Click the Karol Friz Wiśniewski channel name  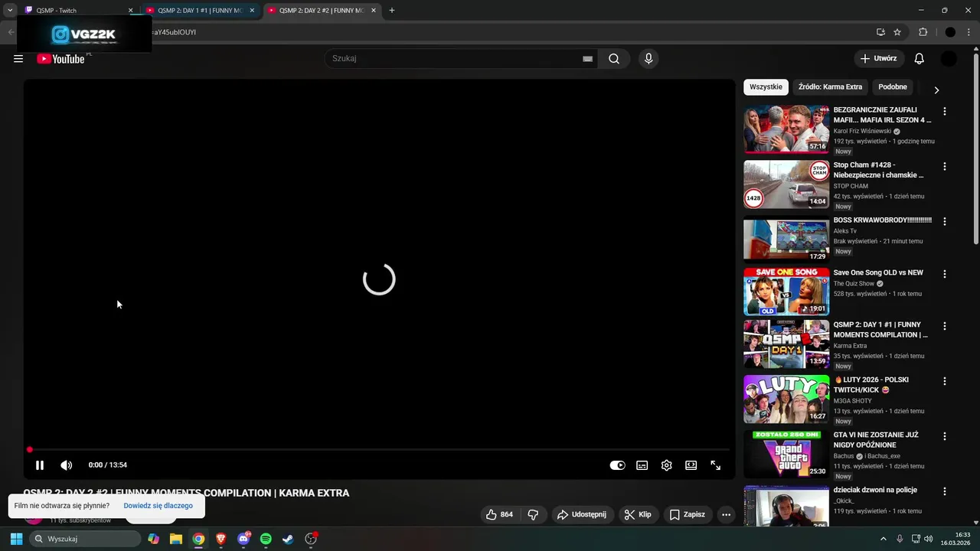coord(862,131)
